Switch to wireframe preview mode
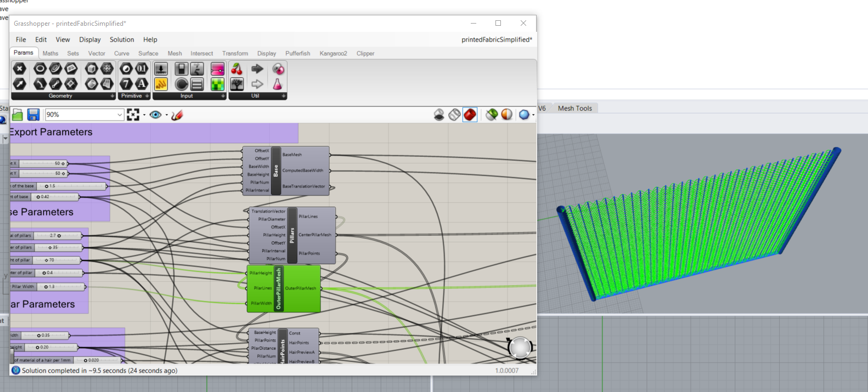The image size is (868, 392). coord(454,115)
